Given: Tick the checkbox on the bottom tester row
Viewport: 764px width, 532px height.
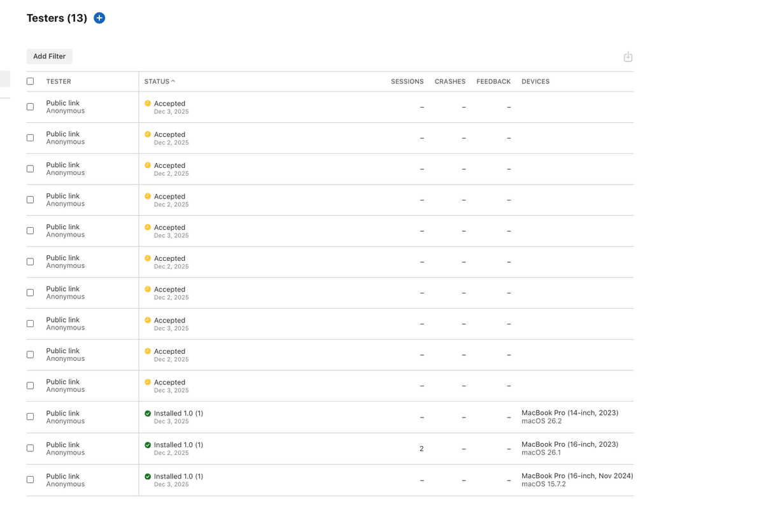Looking at the screenshot, I should click(x=30, y=479).
